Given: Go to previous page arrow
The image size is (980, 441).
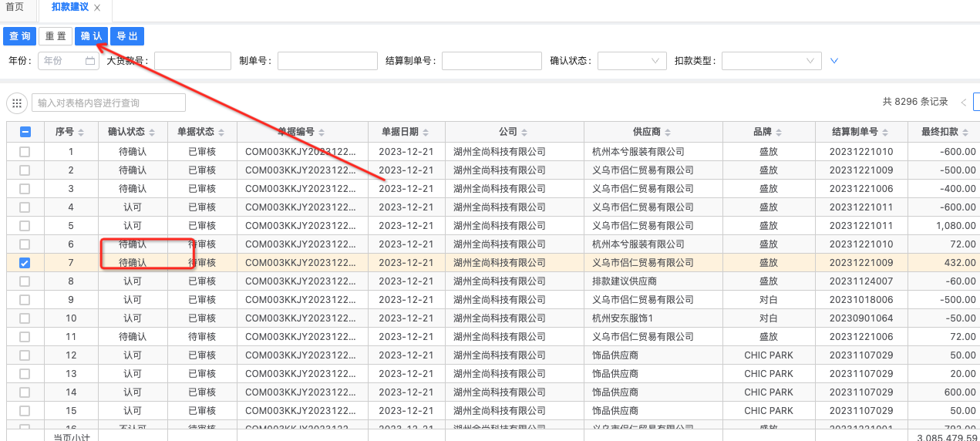Looking at the screenshot, I should click(x=964, y=103).
